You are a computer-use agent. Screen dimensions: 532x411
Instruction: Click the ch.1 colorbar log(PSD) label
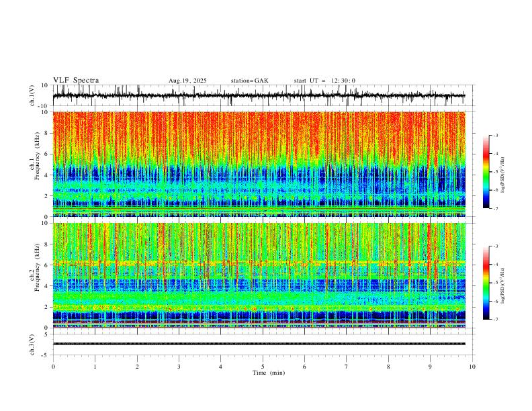[x=503, y=175]
